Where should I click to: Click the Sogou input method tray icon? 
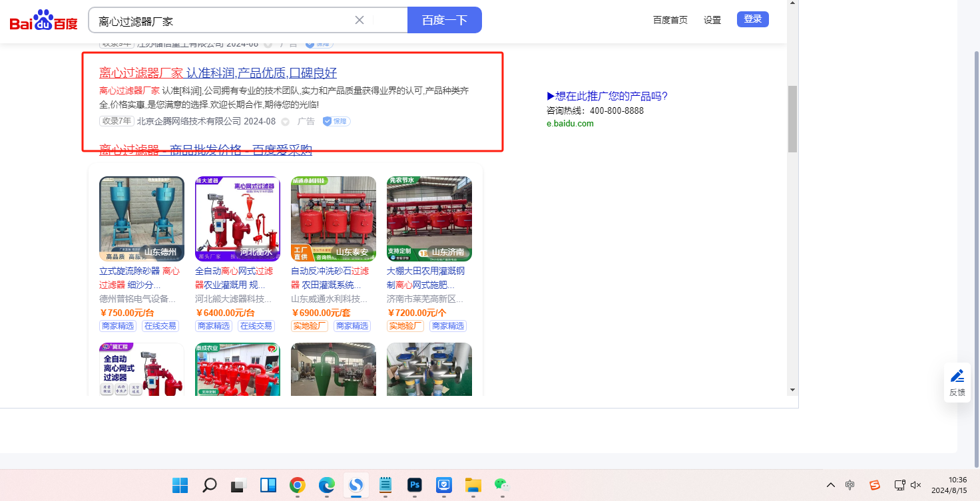coord(875,485)
